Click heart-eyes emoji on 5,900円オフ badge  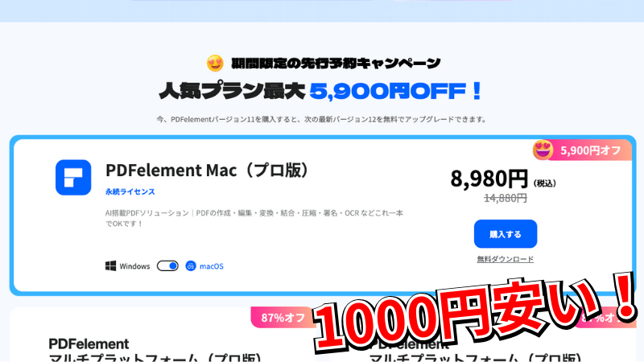pyautogui.click(x=543, y=150)
